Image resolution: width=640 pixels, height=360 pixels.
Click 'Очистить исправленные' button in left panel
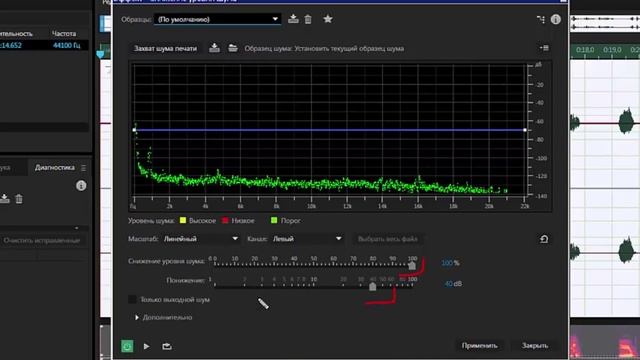[x=42, y=240]
